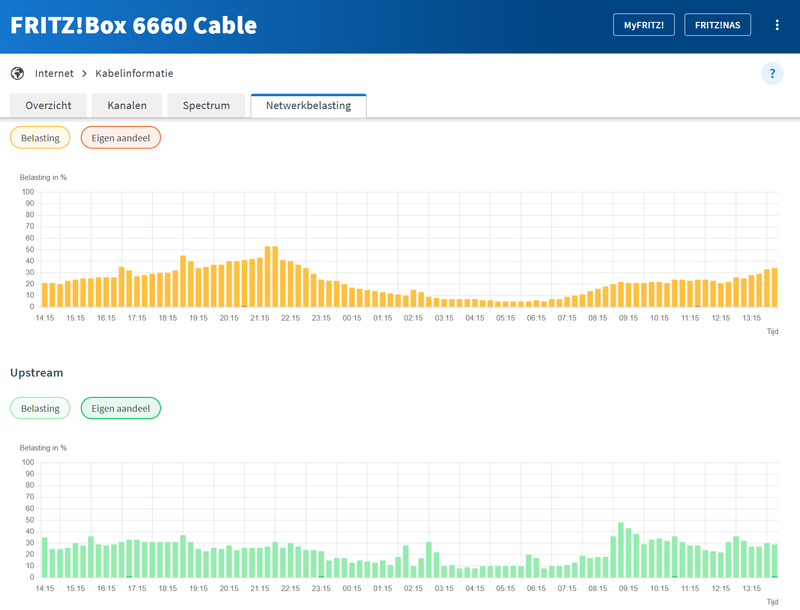Click the MyFRITZ! button

[x=643, y=24]
